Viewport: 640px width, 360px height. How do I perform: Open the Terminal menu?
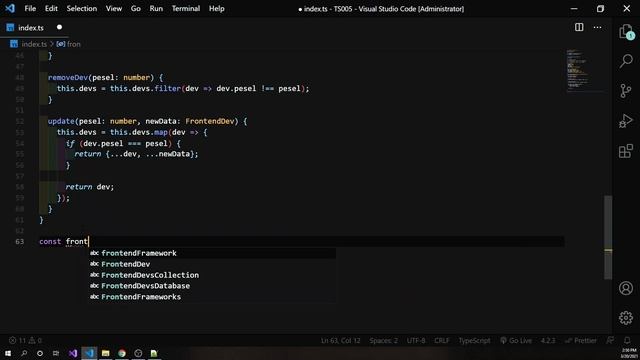[x=186, y=9]
